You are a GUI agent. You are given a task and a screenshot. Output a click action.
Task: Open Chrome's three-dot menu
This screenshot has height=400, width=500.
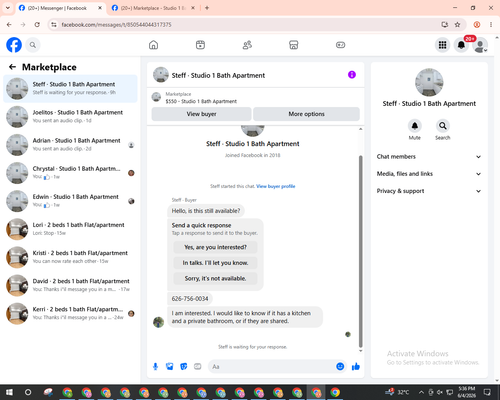491,25
